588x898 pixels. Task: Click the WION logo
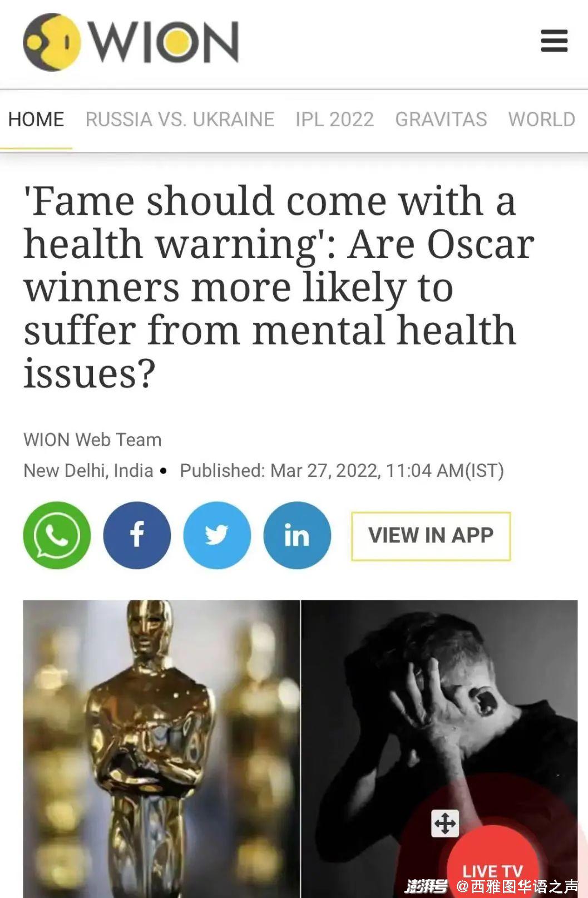(x=131, y=42)
